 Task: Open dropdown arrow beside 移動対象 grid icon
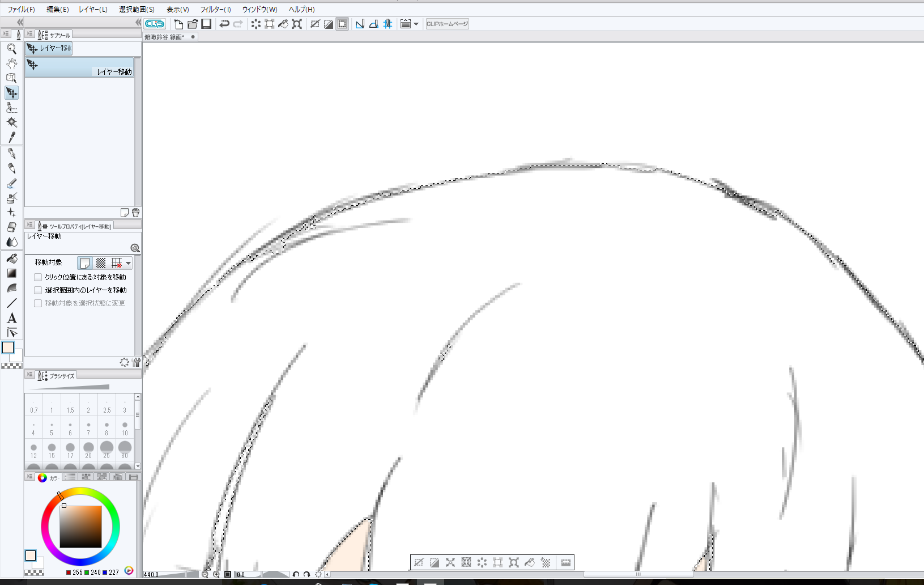point(129,263)
